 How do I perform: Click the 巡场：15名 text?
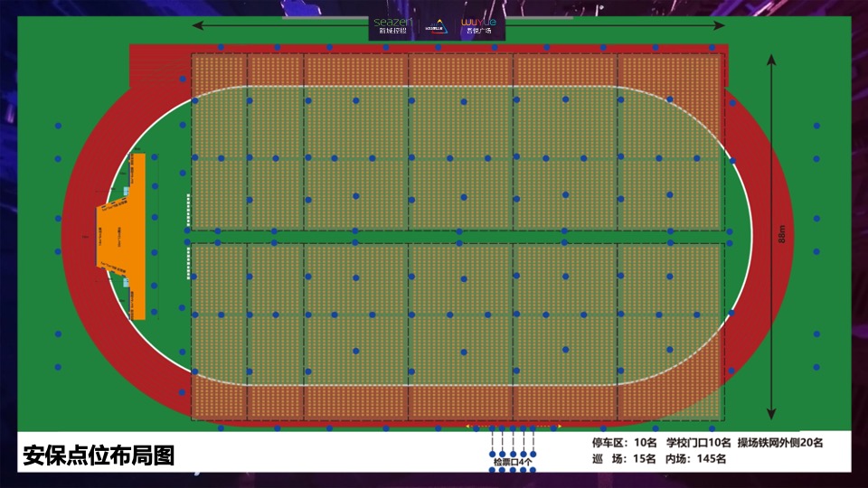pos(624,459)
